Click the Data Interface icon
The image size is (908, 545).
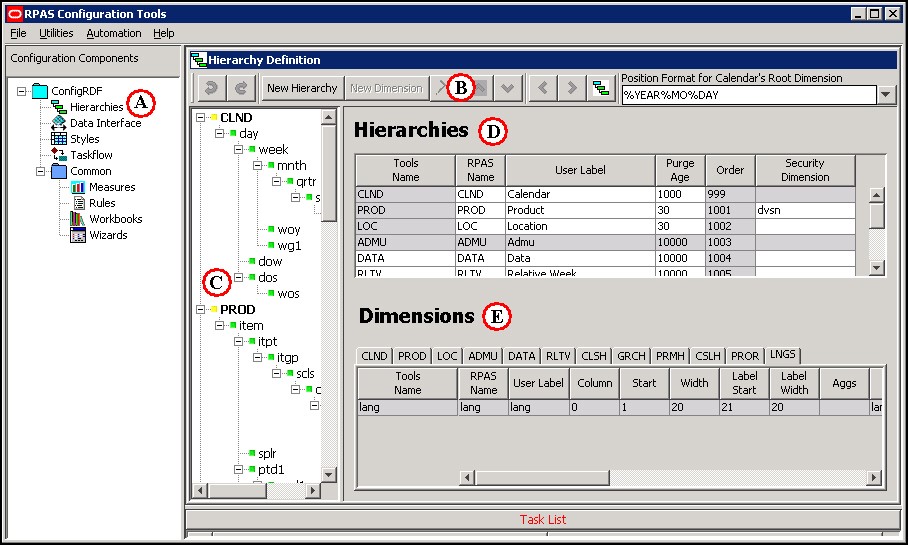click(x=58, y=123)
